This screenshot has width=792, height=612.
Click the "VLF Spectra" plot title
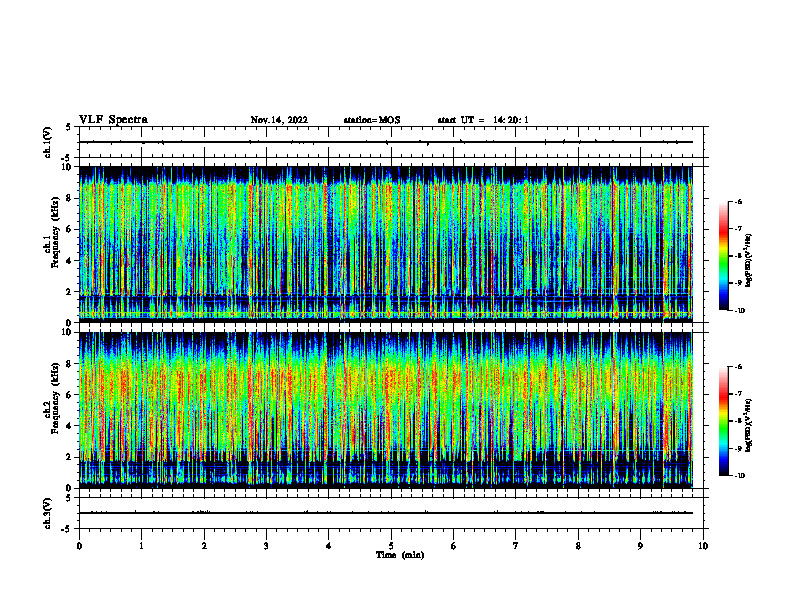(x=113, y=120)
